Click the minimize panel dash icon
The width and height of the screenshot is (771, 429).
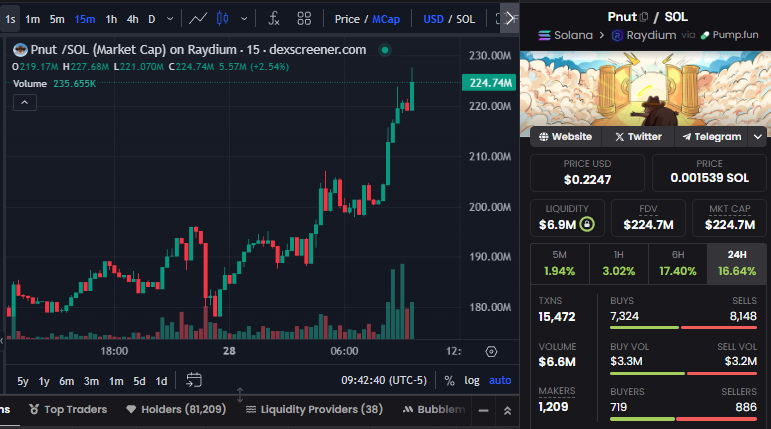[484, 410]
